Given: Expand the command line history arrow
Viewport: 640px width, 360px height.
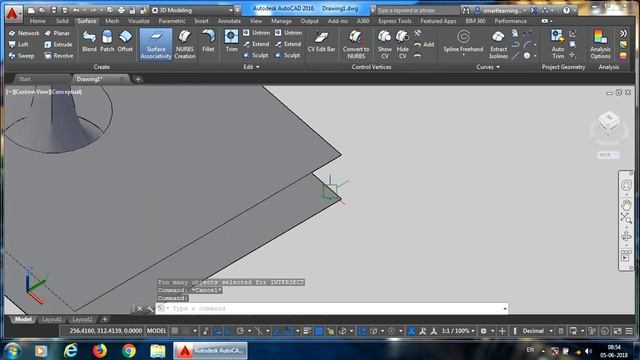Looking at the screenshot, I should click(505, 309).
